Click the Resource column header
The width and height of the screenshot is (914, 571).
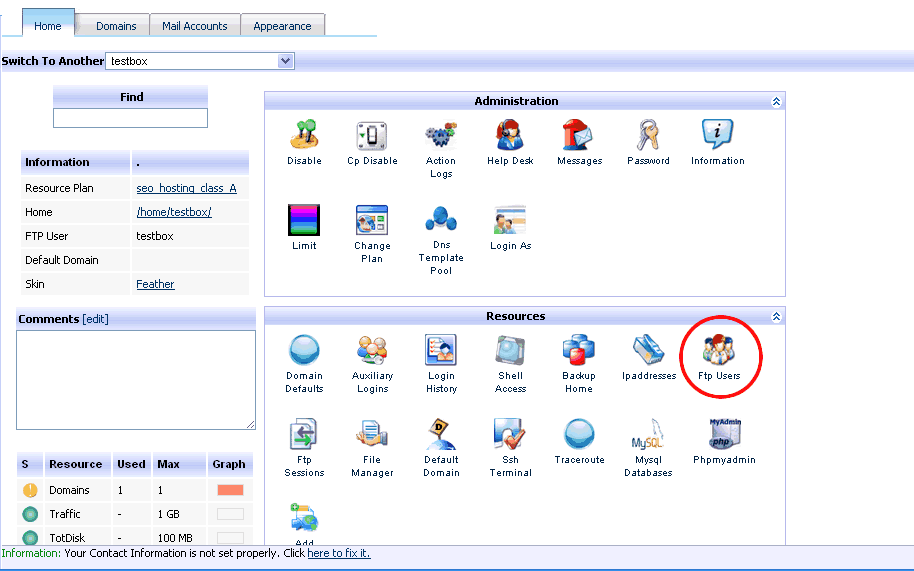coord(76,464)
